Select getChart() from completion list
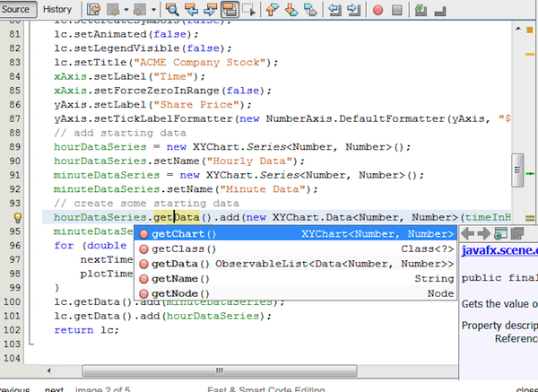Viewport: 538px width, 392px height. pyautogui.click(x=184, y=233)
